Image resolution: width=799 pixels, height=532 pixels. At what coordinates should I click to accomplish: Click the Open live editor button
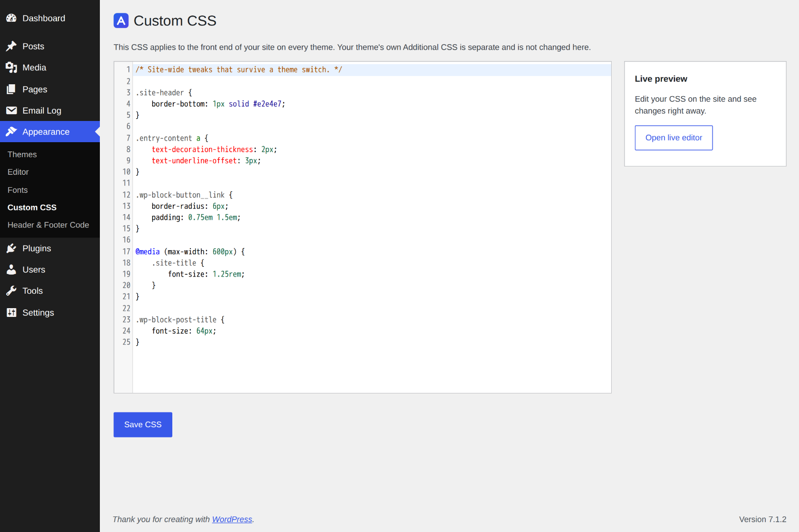click(674, 138)
